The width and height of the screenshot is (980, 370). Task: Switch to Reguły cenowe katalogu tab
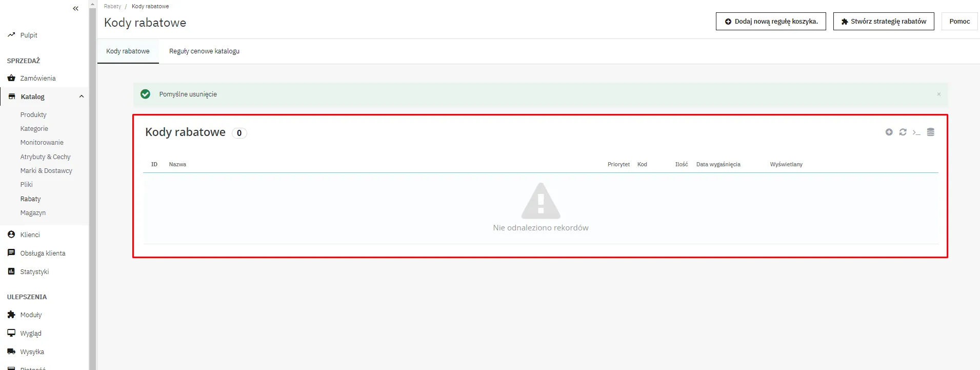pos(204,51)
